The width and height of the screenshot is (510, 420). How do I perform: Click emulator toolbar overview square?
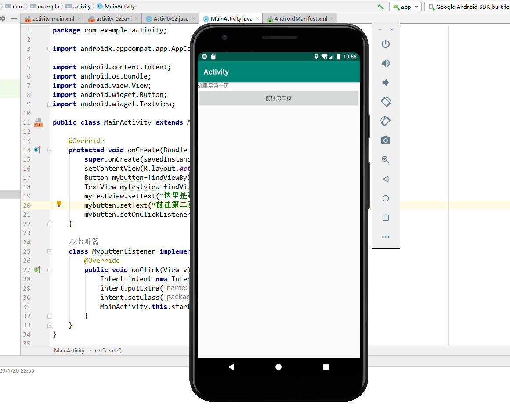click(385, 218)
